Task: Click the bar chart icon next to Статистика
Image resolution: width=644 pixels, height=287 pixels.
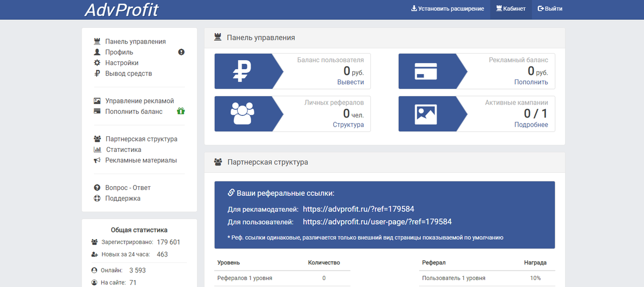Action: (97, 150)
